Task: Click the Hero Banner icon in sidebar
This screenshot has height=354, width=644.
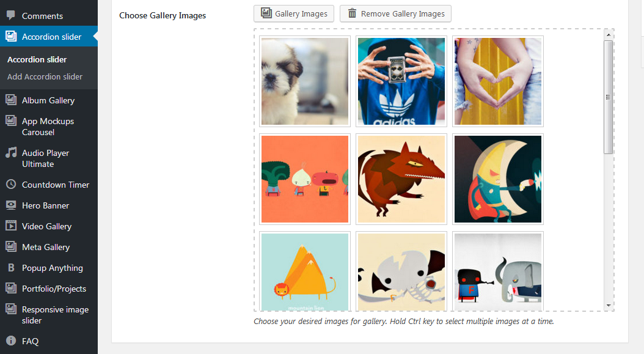Action: (x=11, y=205)
